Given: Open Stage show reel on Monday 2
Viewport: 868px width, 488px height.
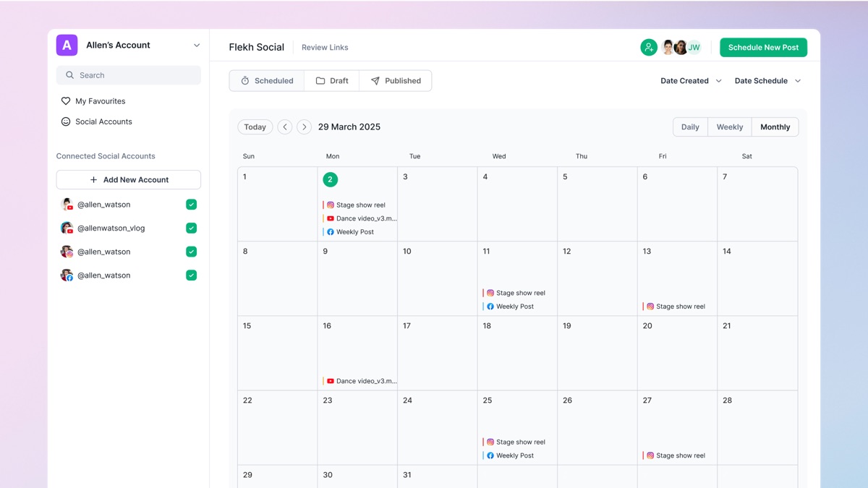Looking at the screenshot, I should (354, 205).
